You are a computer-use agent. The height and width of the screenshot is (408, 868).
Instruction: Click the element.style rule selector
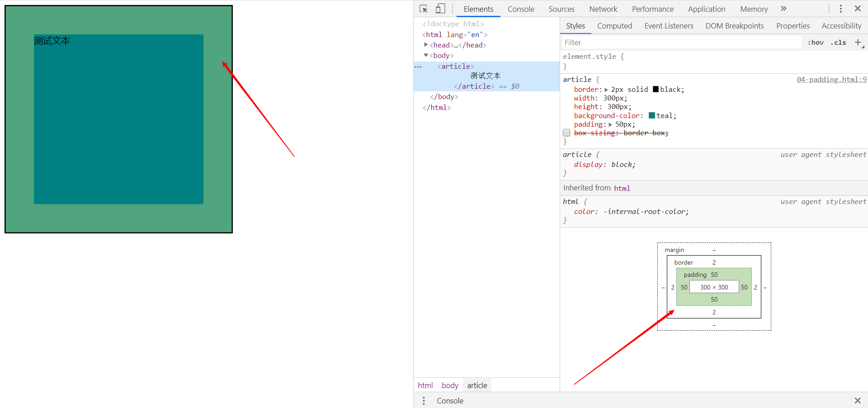tap(590, 57)
